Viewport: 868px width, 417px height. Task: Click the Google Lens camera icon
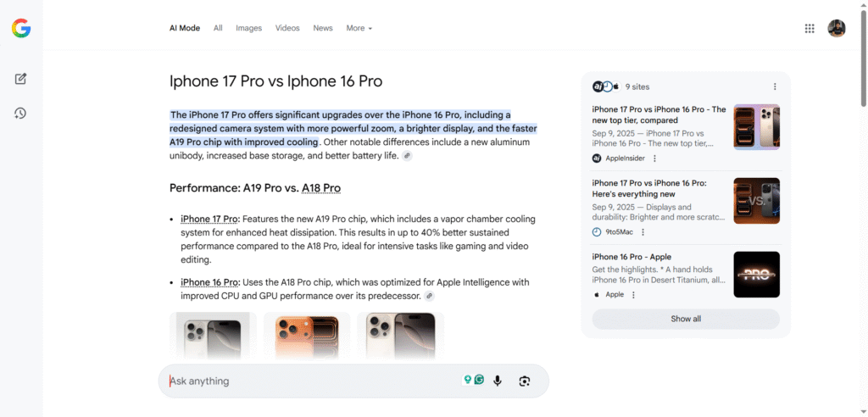pyautogui.click(x=524, y=381)
